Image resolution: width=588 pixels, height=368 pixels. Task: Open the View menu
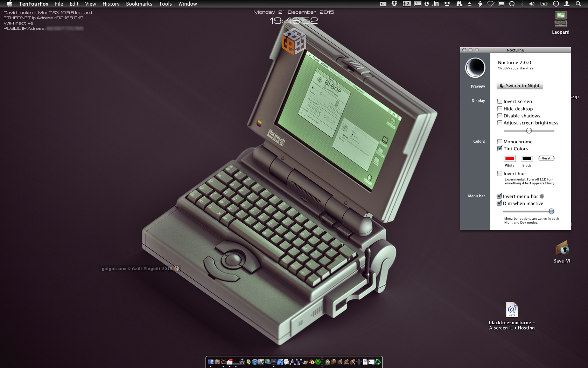90,4
